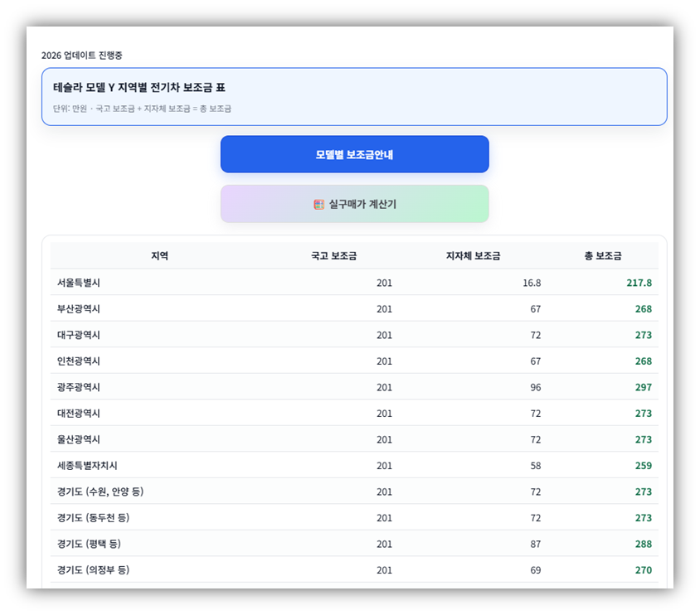The width and height of the screenshot is (700, 615).
Task: Click the 울산광역시 row label
Action: pos(79,439)
